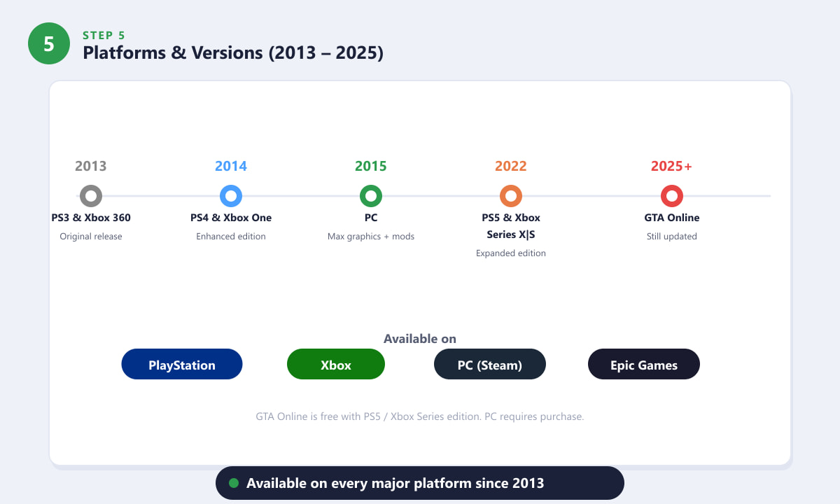Click the 'Still updated' caption
Image resolution: width=840 pixels, height=504 pixels.
[672, 237]
